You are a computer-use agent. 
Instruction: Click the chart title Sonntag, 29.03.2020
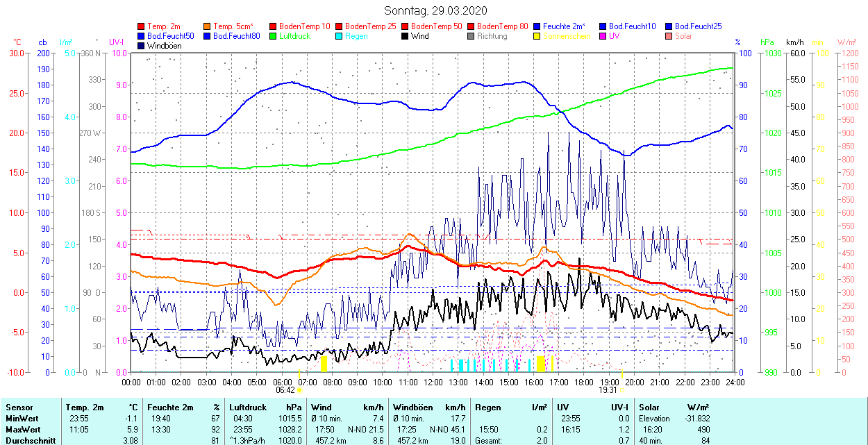click(435, 10)
